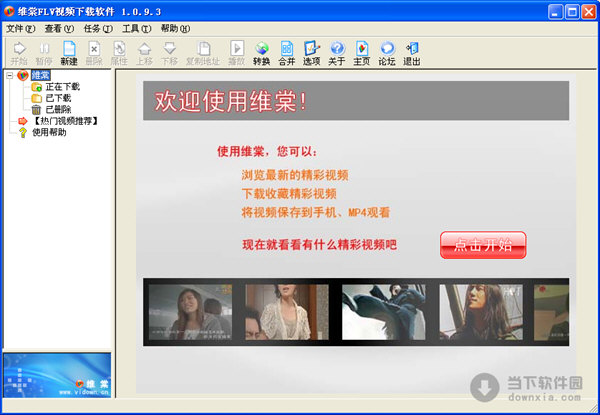This screenshot has width=600, height=415.
Task: Click 下载收藏精彩视频 text
Action: point(289,194)
